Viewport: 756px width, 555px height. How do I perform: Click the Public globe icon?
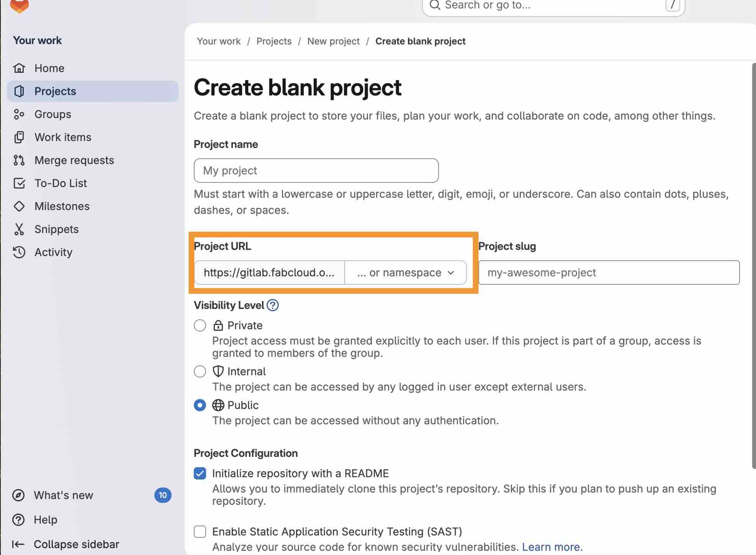pyautogui.click(x=218, y=405)
